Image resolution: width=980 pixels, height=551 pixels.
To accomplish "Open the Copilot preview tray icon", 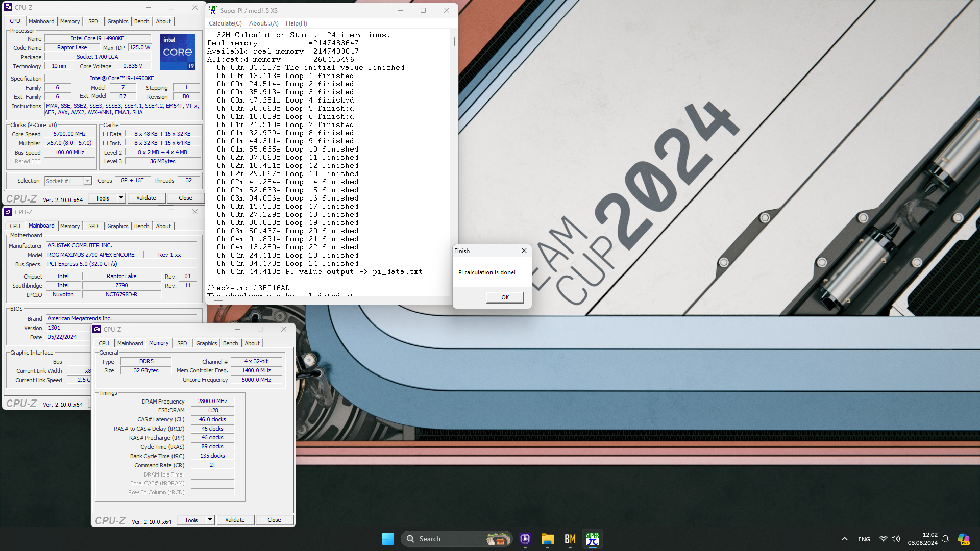I will [964, 539].
